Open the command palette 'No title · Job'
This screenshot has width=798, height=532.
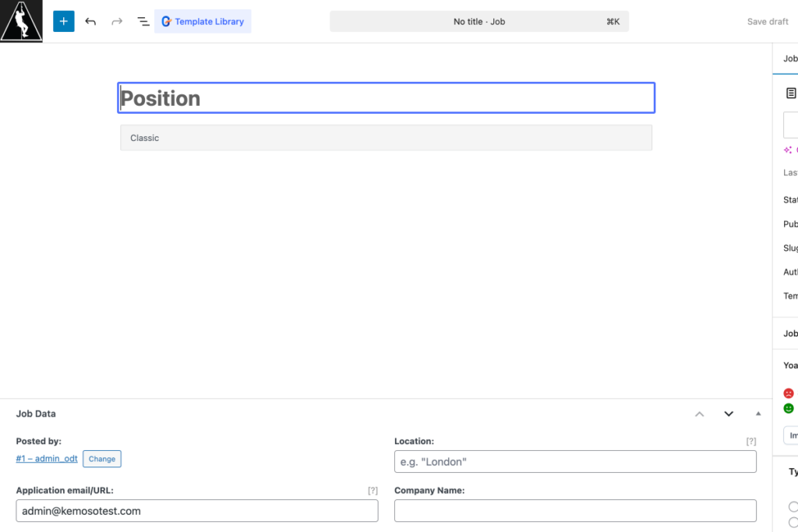479,21
